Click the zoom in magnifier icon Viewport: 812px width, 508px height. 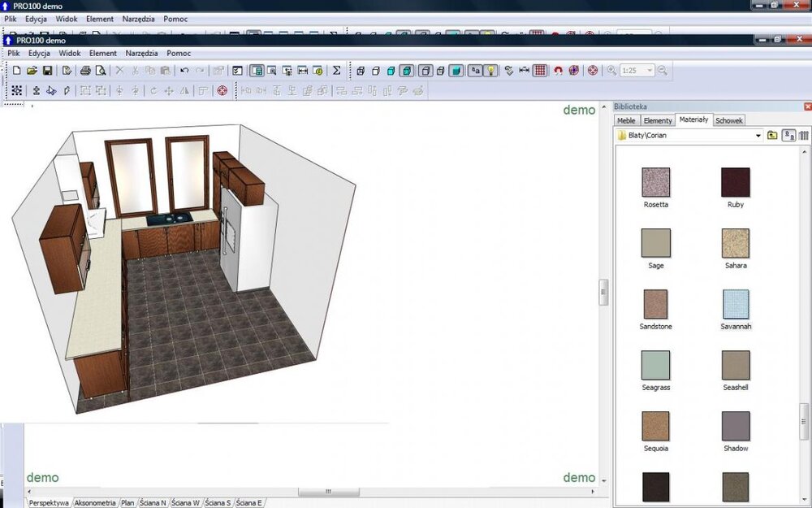tap(612, 71)
